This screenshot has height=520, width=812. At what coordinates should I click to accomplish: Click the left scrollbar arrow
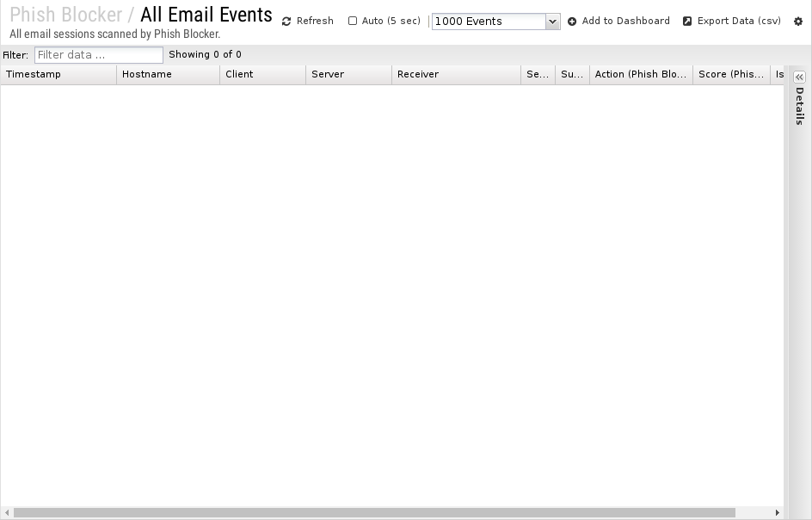click(6, 513)
